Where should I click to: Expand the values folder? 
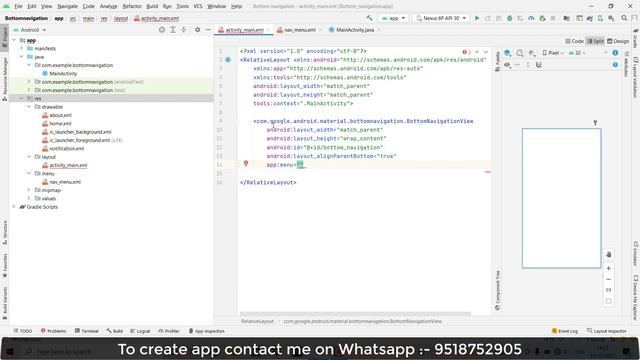29,198
